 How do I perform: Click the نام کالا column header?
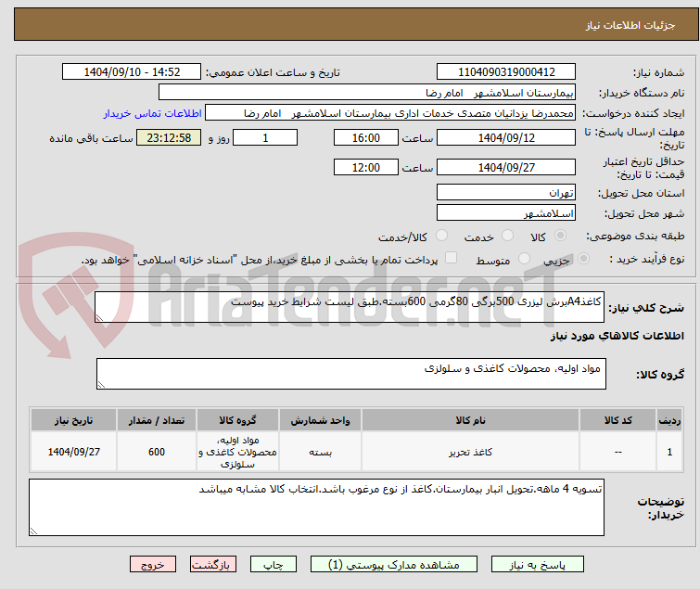point(471,420)
